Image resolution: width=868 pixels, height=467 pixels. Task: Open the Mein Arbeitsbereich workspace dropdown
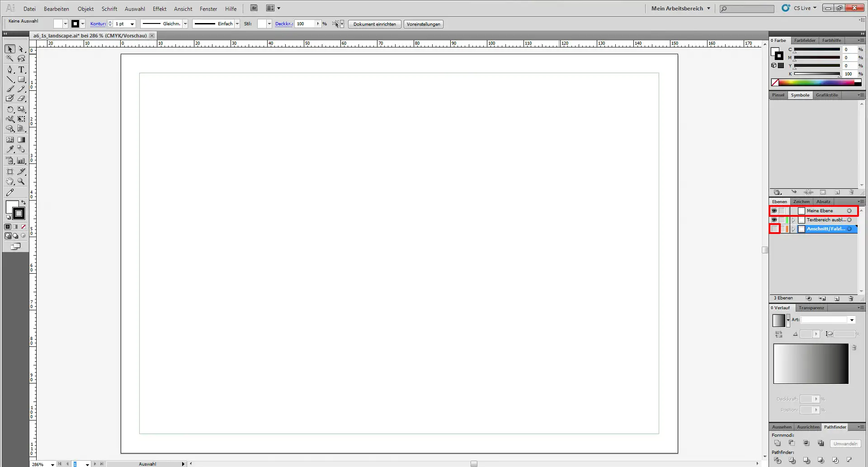[680, 8]
